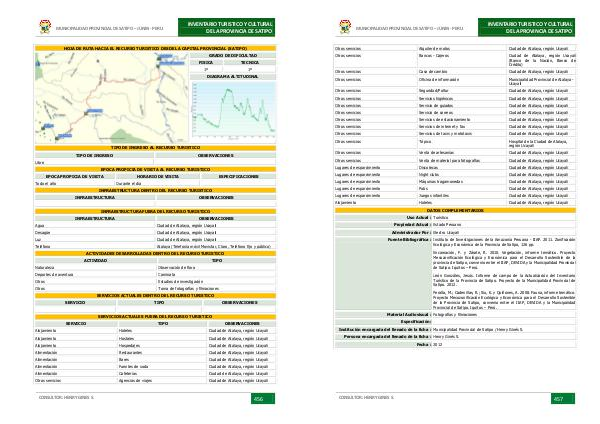The height and width of the screenshot is (424, 600).
Task: Click the route map image
Action: pyautogui.click(x=112, y=98)
